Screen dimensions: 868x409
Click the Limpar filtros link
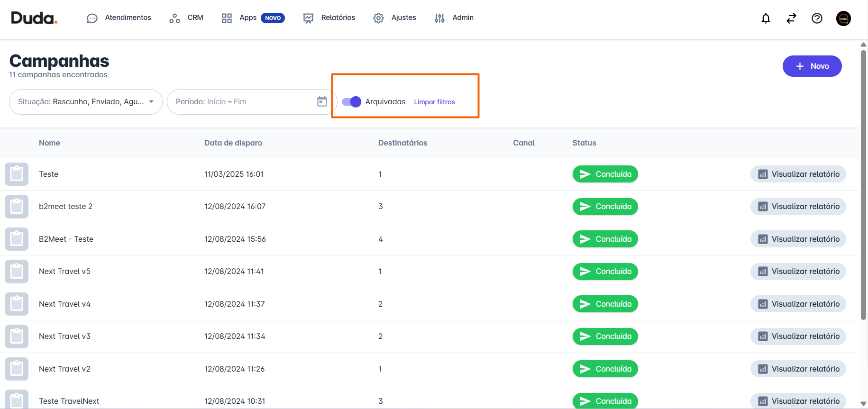(434, 102)
